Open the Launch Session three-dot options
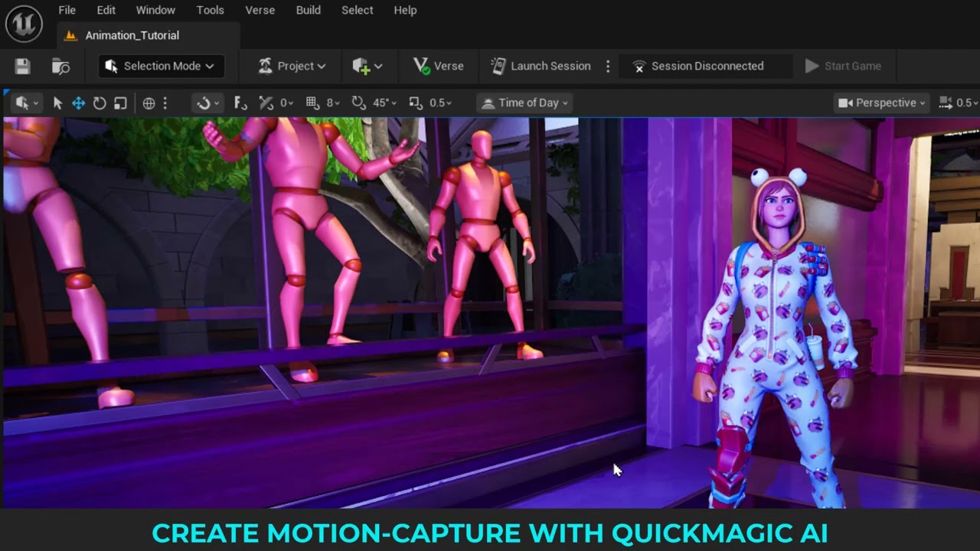Viewport: 980px width, 551px height. 608,67
